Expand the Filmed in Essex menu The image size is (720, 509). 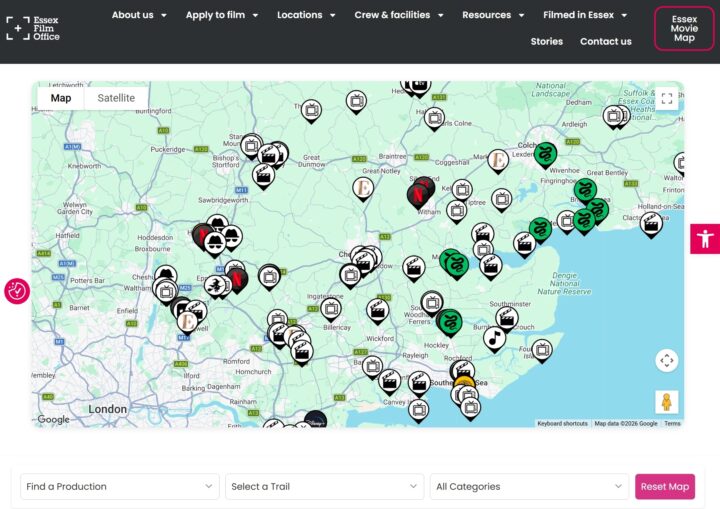pos(585,15)
